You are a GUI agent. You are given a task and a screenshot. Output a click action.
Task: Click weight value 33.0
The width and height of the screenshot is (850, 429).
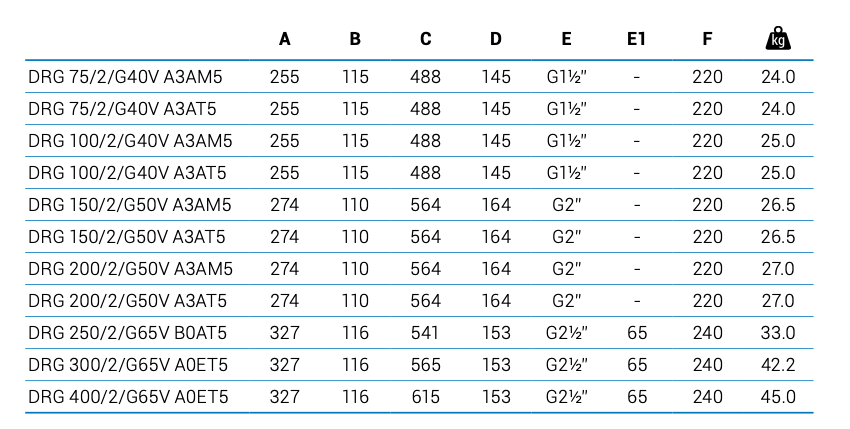click(777, 333)
